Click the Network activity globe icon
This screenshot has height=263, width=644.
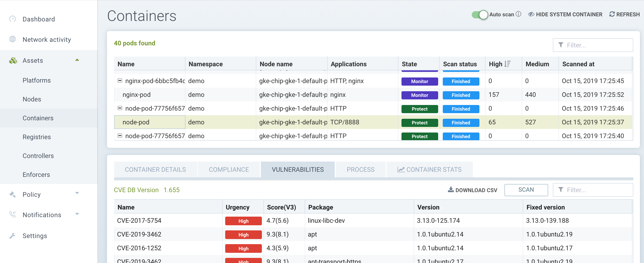click(x=12, y=39)
